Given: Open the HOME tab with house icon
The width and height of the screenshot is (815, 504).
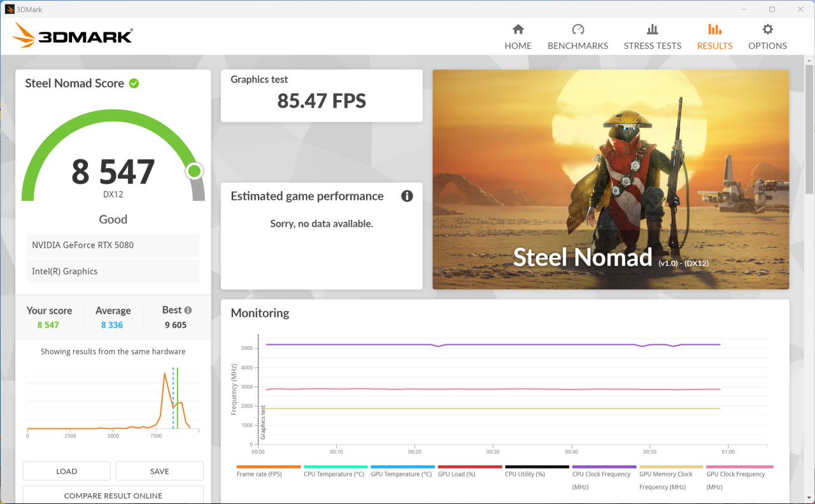Looking at the screenshot, I should 518,37.
